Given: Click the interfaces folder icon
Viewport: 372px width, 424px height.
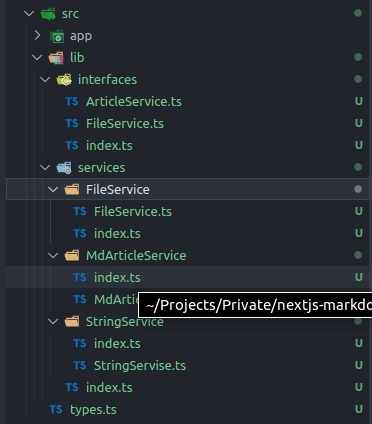Looking at the screenshot, I should click(64, 80).
